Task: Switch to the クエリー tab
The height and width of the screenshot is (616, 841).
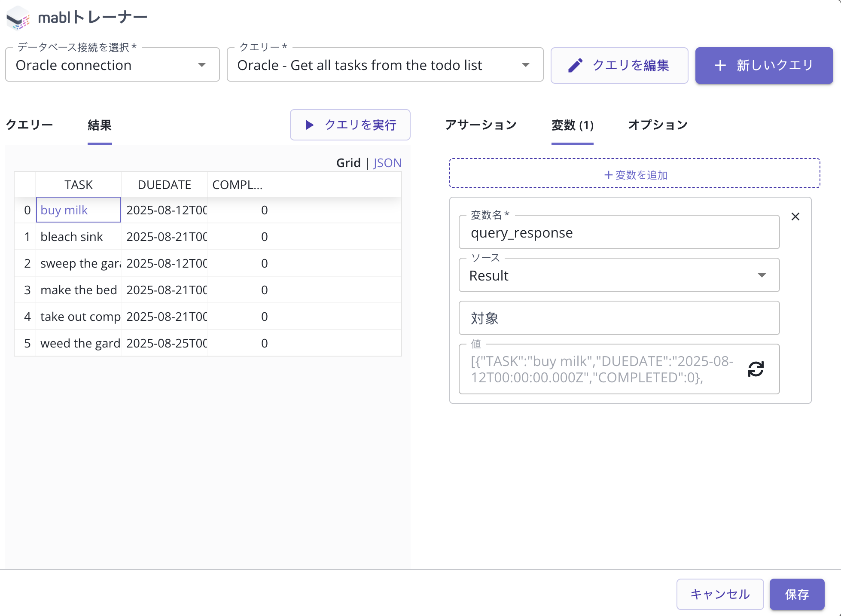Action: click(x=29, y=125)
